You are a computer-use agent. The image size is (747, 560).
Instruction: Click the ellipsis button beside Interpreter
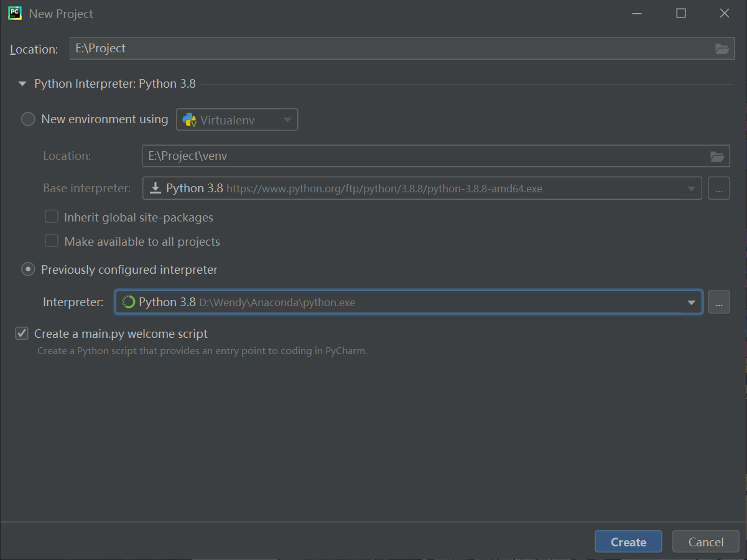[719, 302]
